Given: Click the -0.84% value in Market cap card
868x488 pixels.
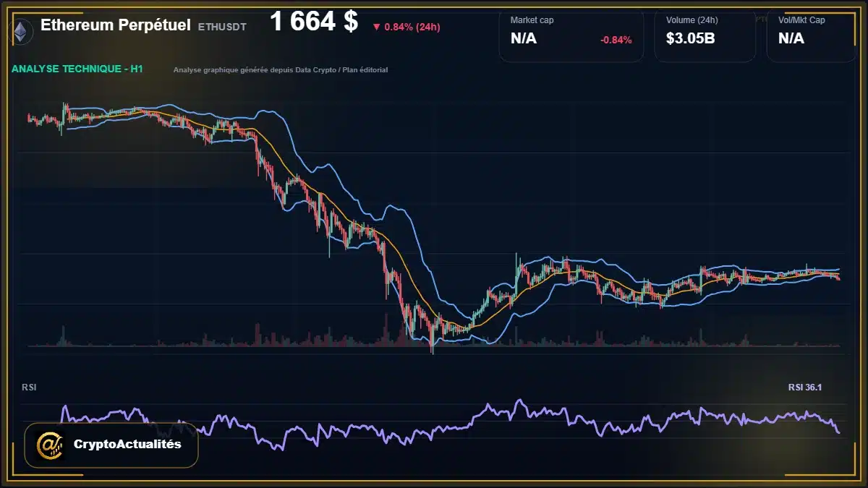Looking at the screenshot, I should click(x=616, y=40).
